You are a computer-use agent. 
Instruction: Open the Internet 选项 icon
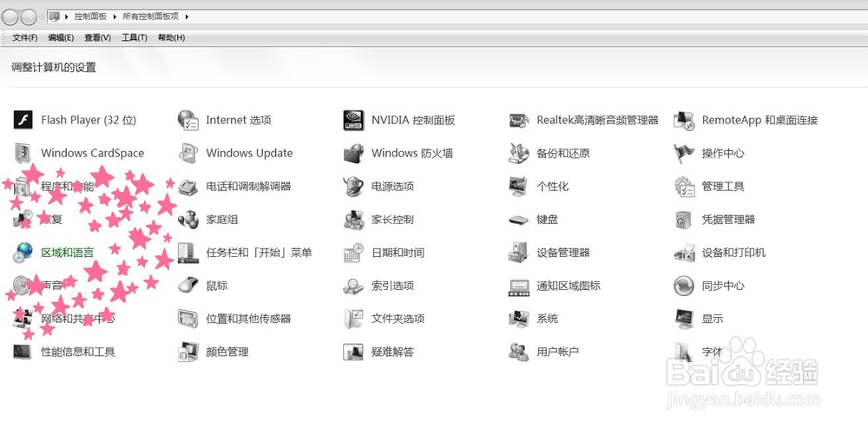188,120
